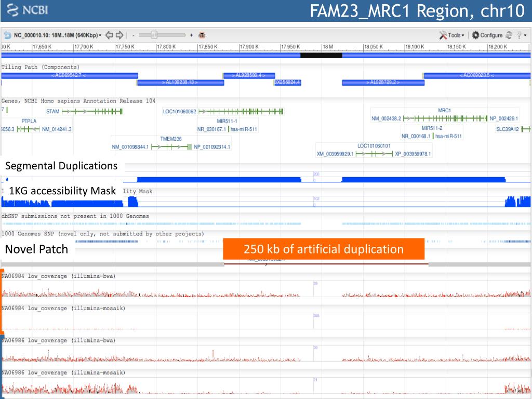Click the 18,200 K ruler mark
The width and height of the screenshot is (532, 399).
coord(498,47)
